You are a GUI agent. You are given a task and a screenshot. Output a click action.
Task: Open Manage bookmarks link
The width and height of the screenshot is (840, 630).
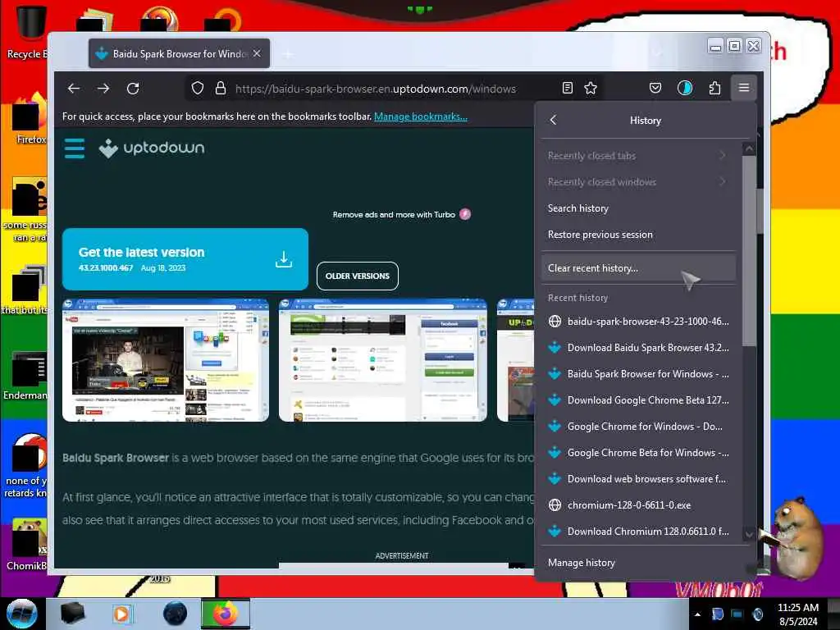(x=421, y=116)
